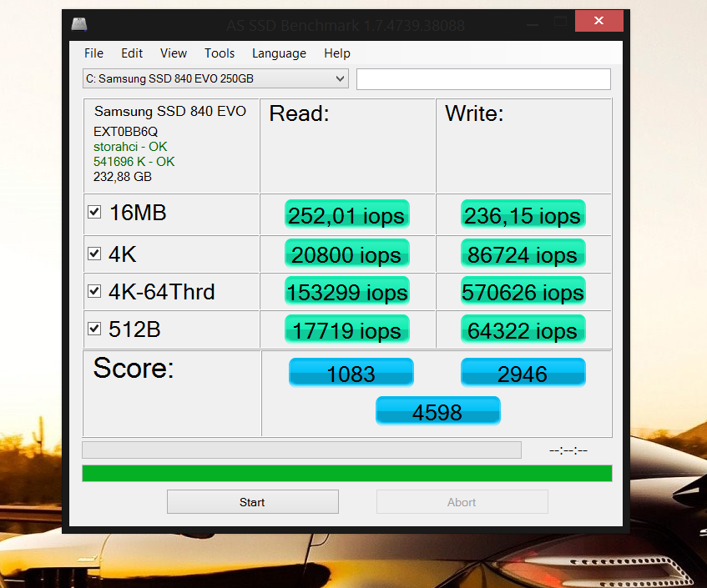Close the AS SSD Benchmark window
Screen dimensions: 707x588
pyautogui.click(x=598, y=21)
